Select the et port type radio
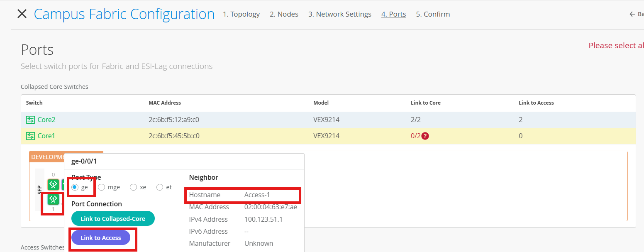Viewport: 644px width, 252px height. click(160, 187)
